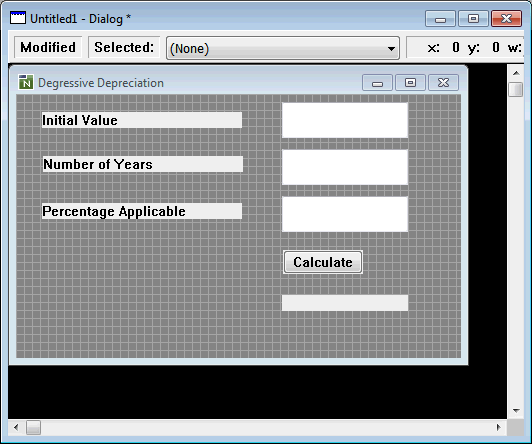The height and width of the screenshot is (444, 532).
Task: Click the Calculate button
Action: pyautogui.click(x=323, y=262)
